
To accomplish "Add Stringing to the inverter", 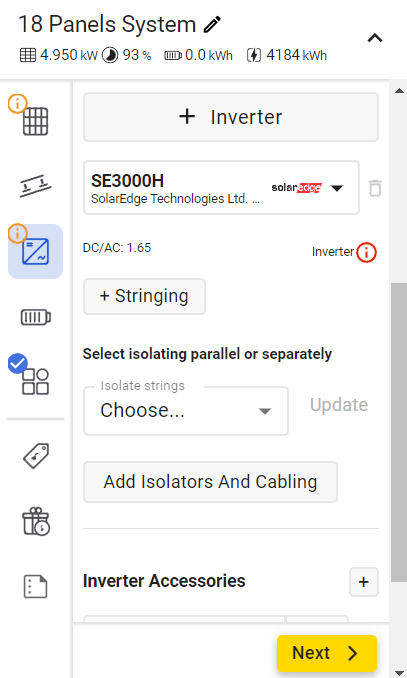I will (144, 296).
